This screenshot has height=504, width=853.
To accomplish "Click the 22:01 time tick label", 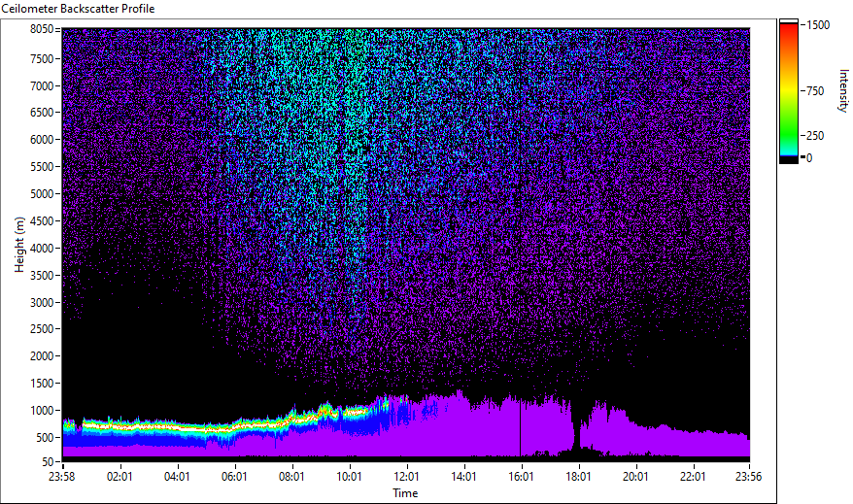I will click(693, 477).
